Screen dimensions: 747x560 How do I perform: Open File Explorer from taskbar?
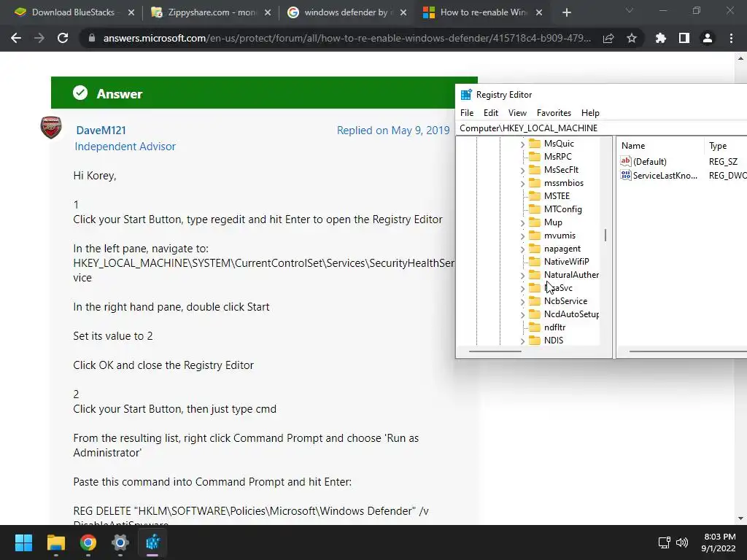coord(55,542)
